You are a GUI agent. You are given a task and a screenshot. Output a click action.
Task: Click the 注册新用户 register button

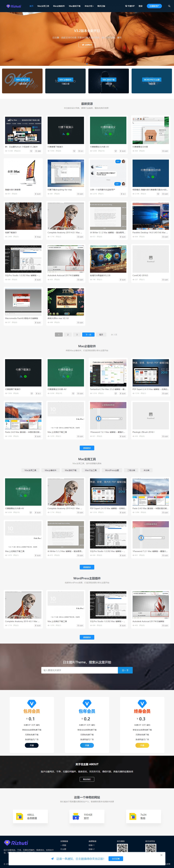154,6
